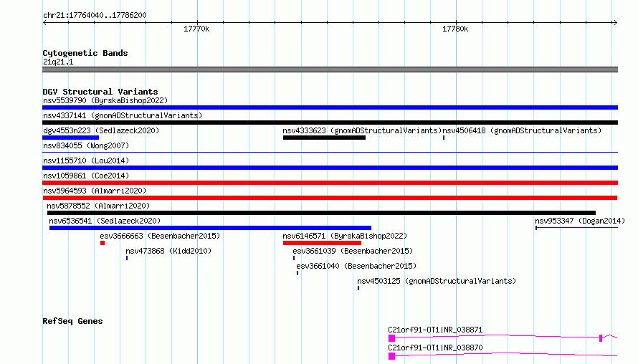
Task: Click the 21q21.1 band label
Action: click(x=58, y=62)
